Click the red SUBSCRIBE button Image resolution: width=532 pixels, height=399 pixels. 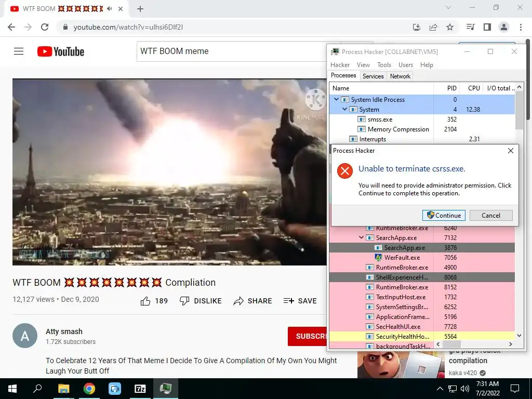307,336
